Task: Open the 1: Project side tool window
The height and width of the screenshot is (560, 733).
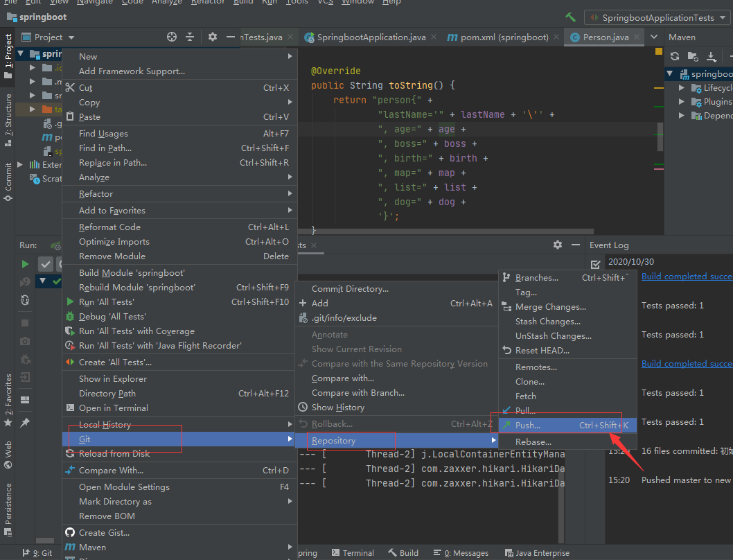Action: point(8,55)
